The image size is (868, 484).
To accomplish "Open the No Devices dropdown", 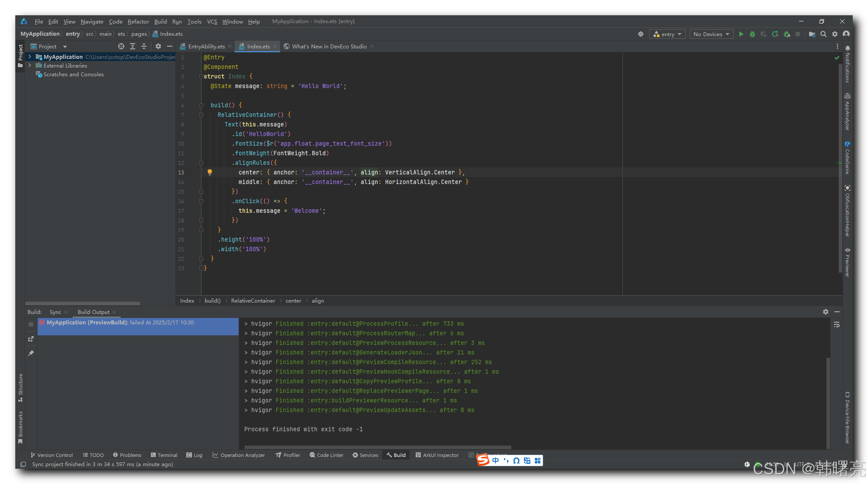I will (711, 34).
